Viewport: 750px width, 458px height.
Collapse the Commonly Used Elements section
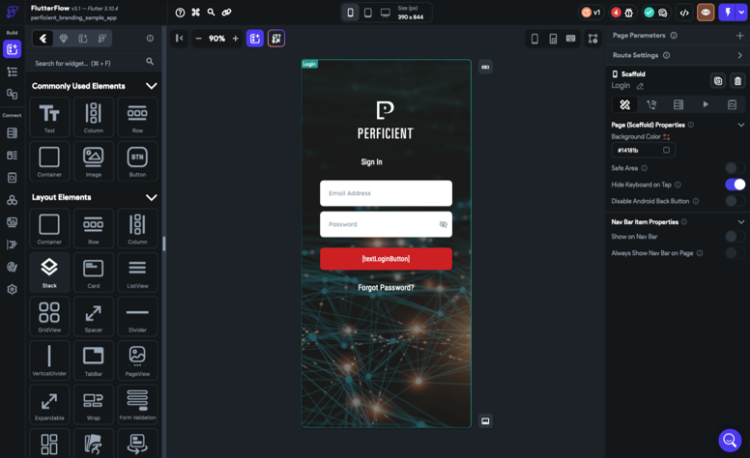click(x=151, y=86)
